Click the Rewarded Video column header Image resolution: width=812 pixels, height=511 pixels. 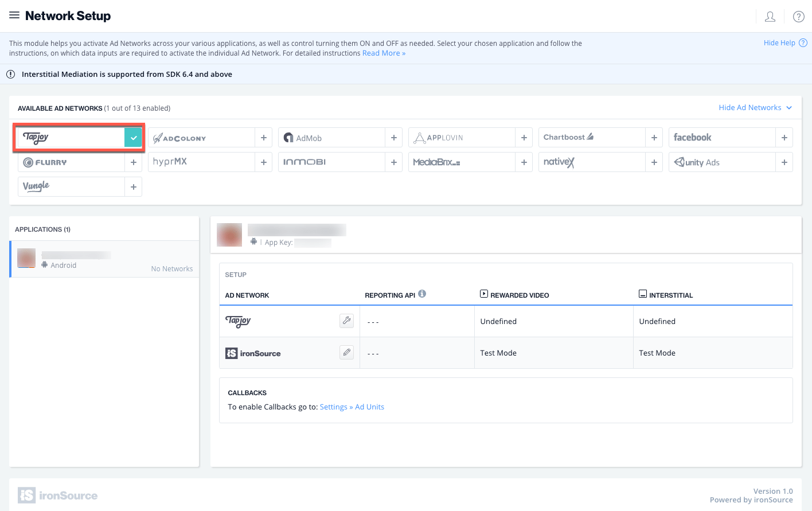coord(514,295)
